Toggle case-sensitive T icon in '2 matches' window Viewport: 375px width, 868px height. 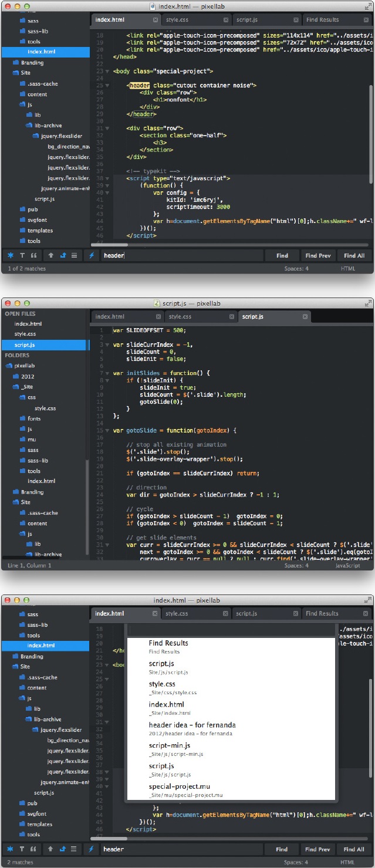tap(22, 849)
